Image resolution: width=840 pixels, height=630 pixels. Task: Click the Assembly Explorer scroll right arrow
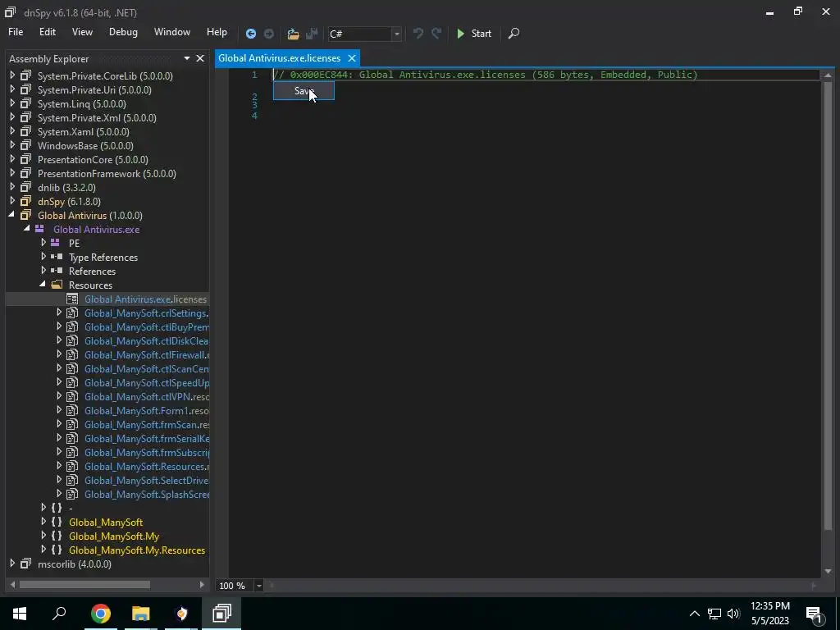[202, 584]
